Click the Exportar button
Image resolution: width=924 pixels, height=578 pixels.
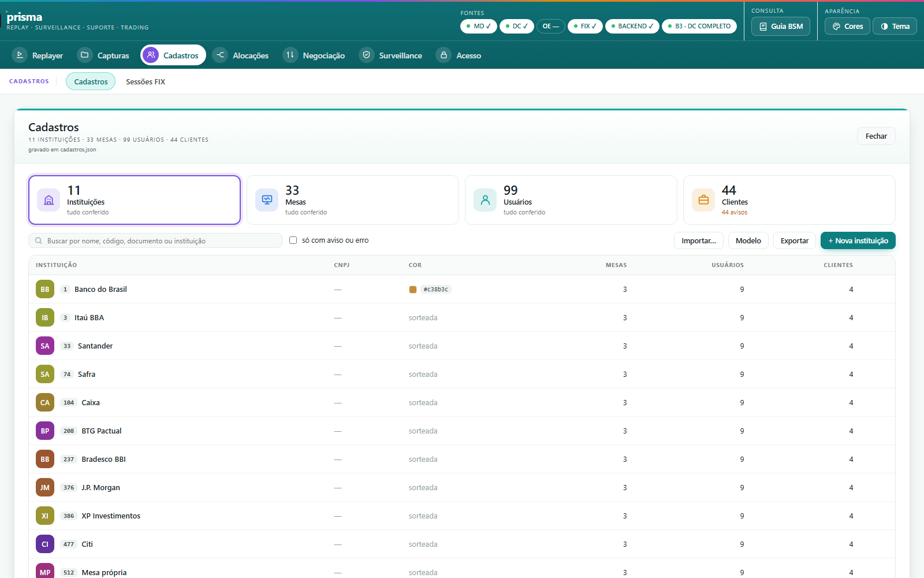(x=795, y=240)
